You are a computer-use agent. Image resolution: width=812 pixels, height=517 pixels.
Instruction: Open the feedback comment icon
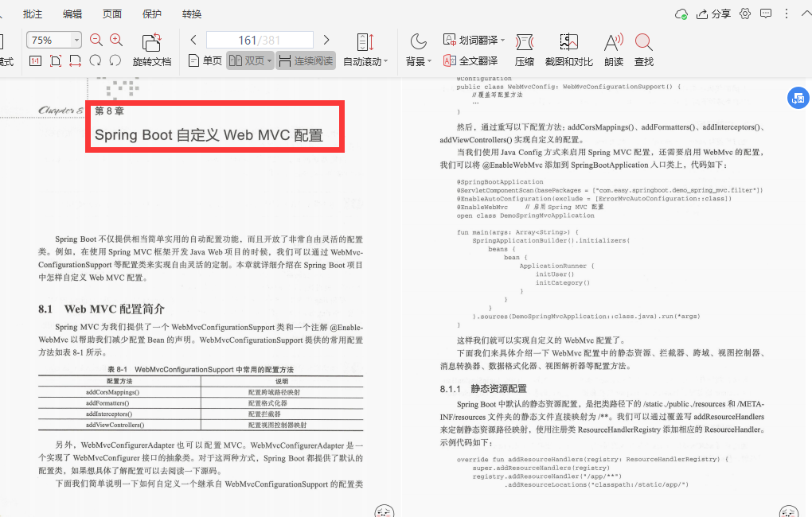[x=765, y=14]
